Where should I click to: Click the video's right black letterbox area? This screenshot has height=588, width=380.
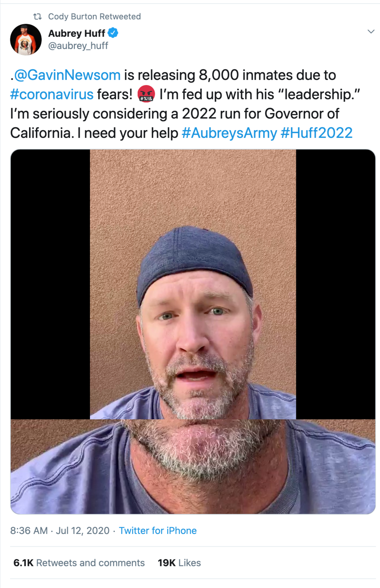pyautogui.click(x=336, y=284)
